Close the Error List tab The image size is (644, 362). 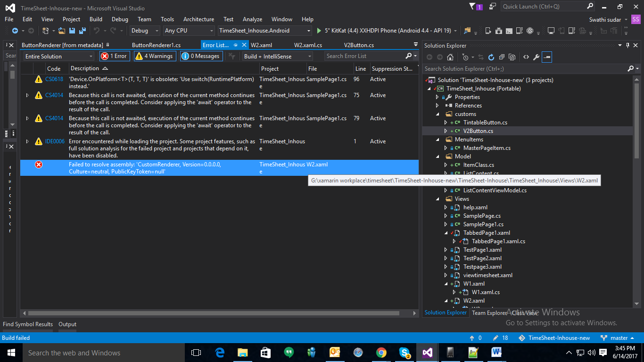pos(244,45)
